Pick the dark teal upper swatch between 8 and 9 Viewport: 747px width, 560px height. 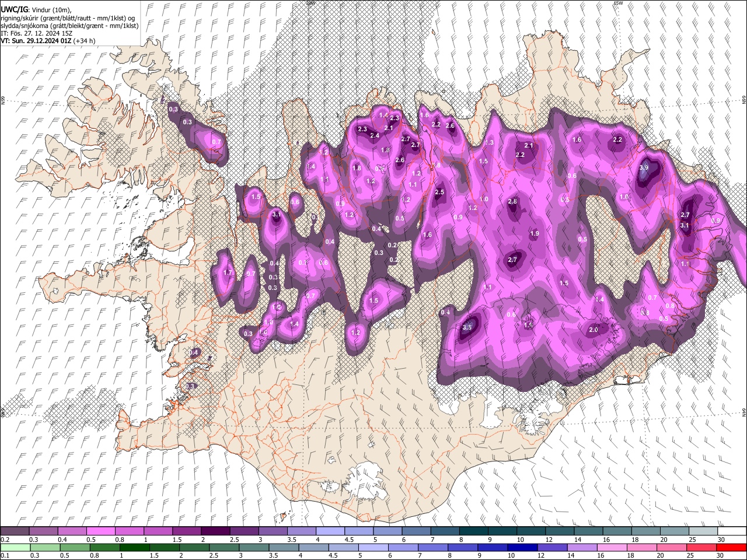[473, 531]
